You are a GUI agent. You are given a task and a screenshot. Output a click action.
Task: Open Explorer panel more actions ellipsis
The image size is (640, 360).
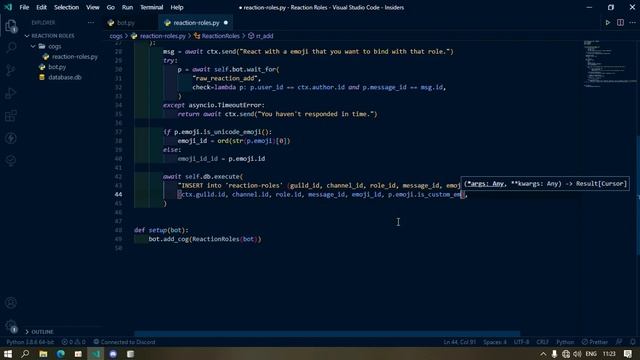click(x=91, y=23)
